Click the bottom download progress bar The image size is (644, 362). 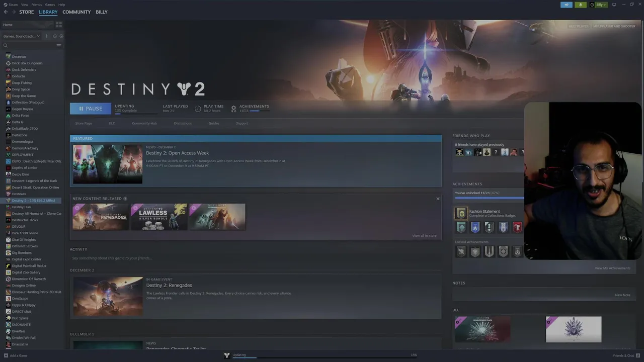point(325,357)
